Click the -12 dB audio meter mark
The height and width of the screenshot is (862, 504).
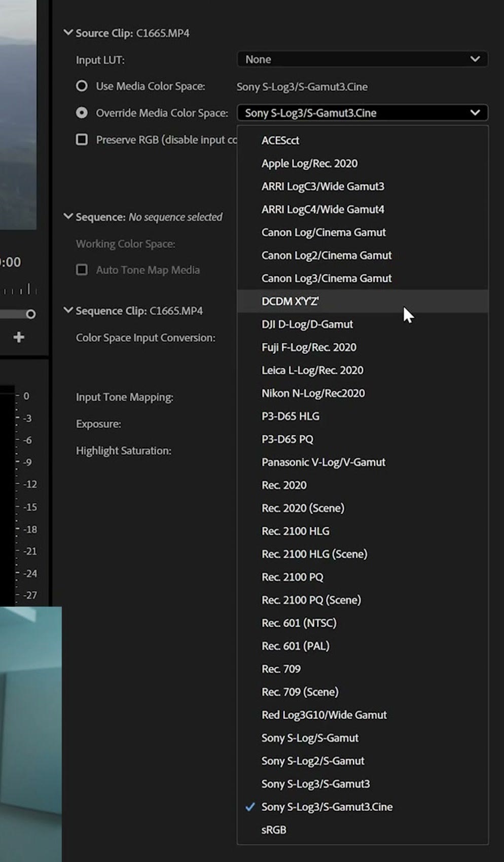(x=30, y=484)
